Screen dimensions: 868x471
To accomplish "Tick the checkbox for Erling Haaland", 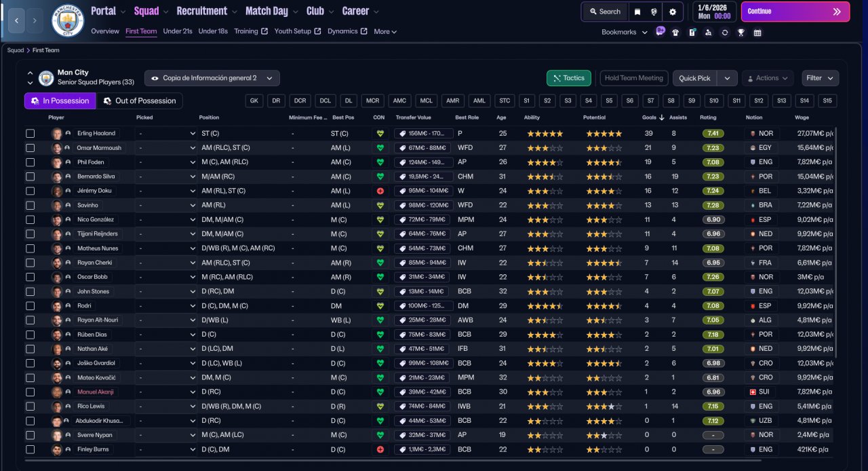I will click(x=30, y=134).
